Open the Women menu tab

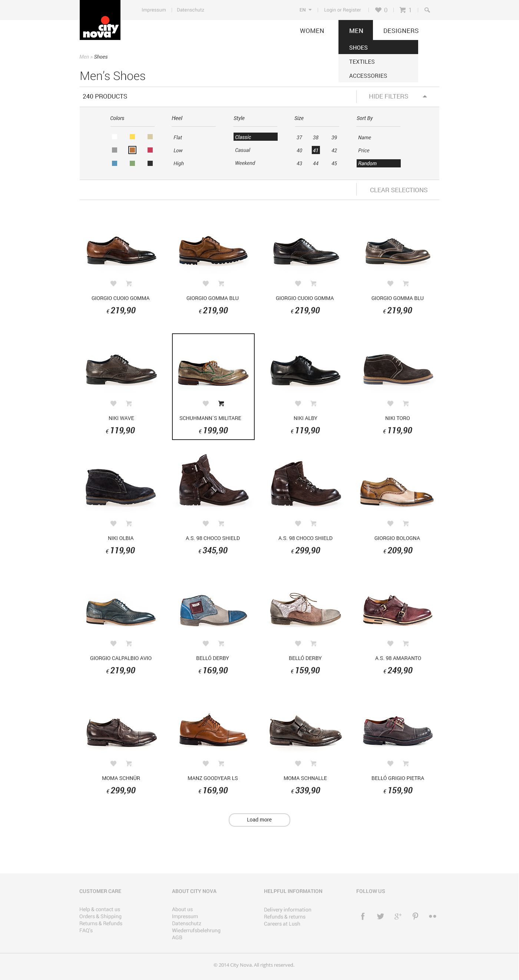pos(312,31)
